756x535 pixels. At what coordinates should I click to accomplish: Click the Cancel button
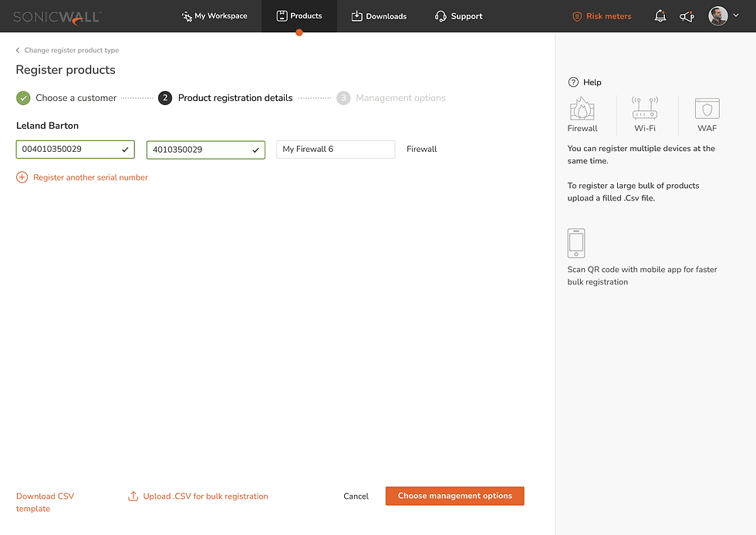click(x=356, y=496)
